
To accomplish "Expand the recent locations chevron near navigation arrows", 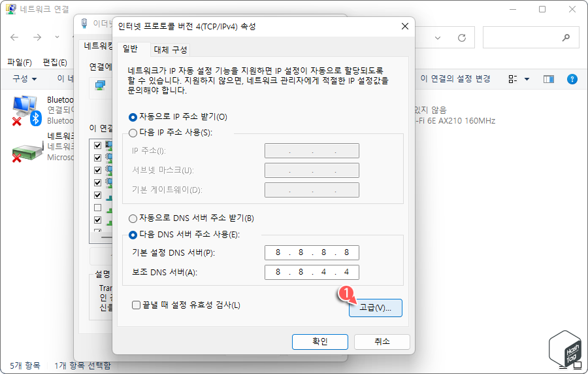I will click(x=57, y=37).
